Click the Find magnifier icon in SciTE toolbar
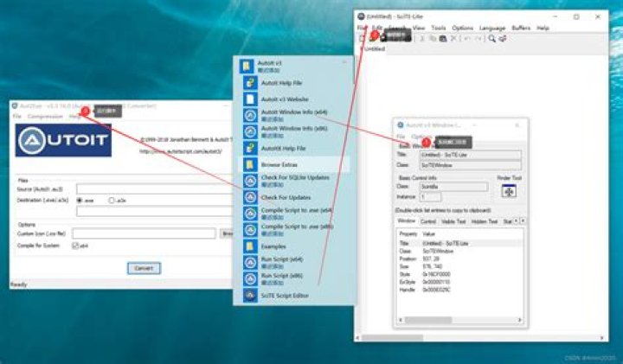The width and height of the screenshot is (623, 364). (x=491, y=39)
